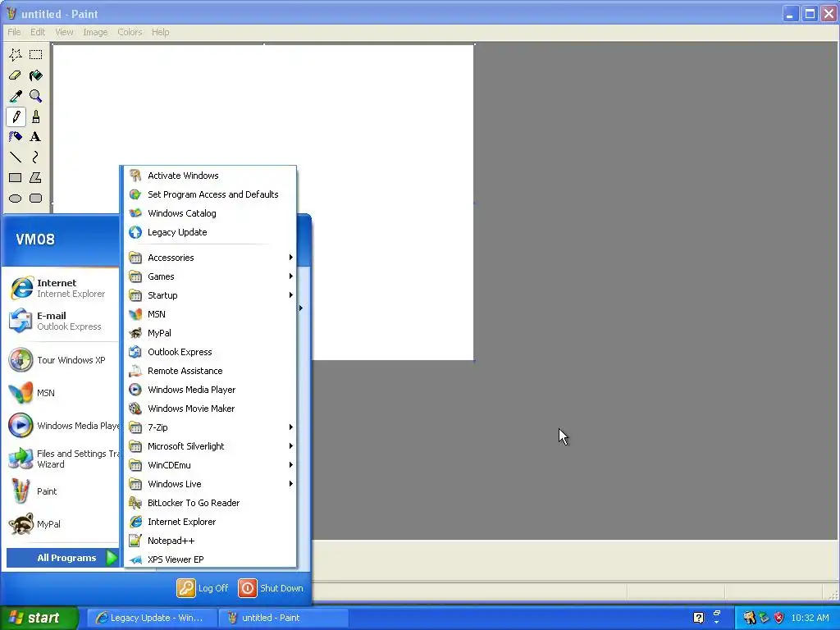Choose the Curve tool
The image size is (840, 630).
pyautogui.click(x=36, y=157)
